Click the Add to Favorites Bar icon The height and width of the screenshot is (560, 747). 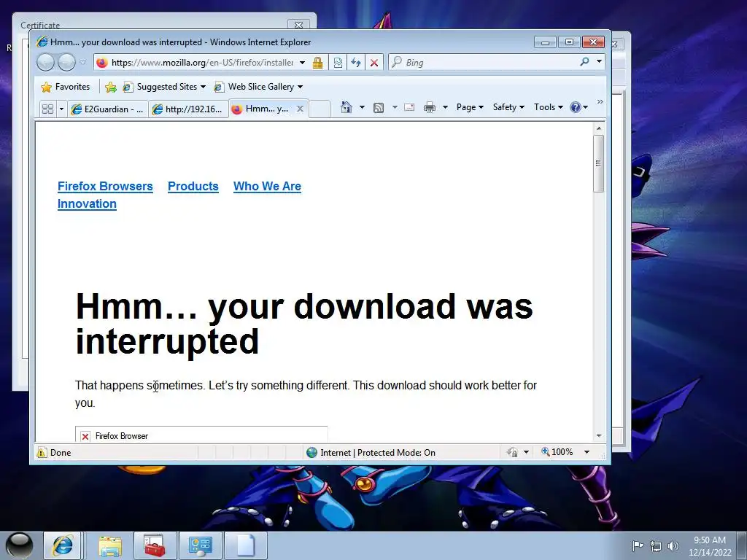point(111,87)
